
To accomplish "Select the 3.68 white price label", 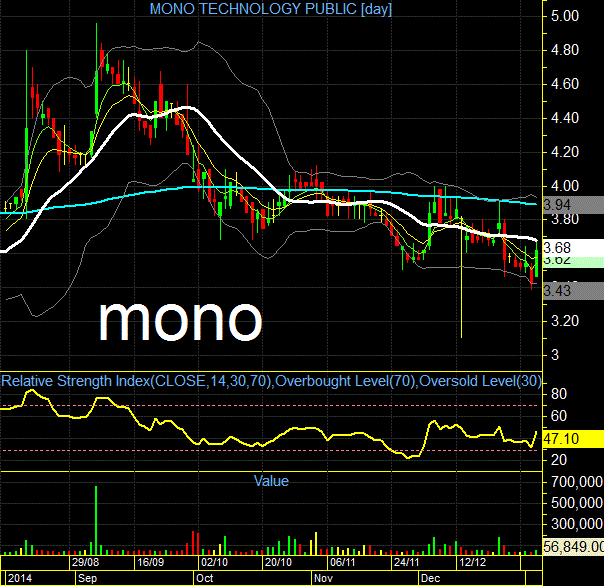I will click(572, 247).
